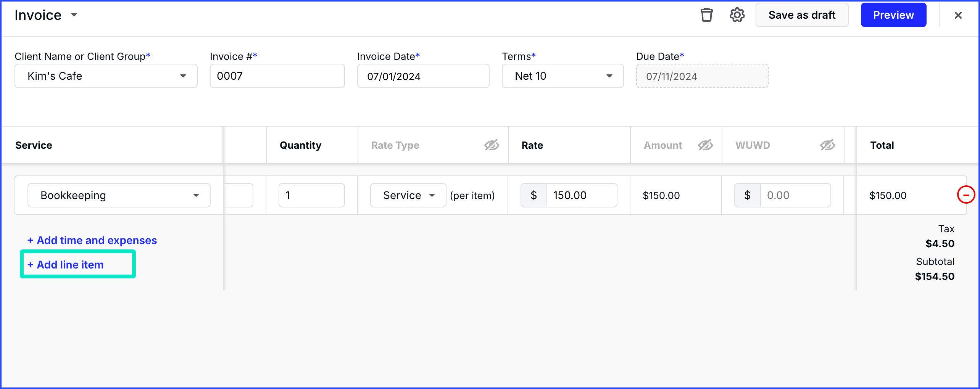Toggle visibility of the Amount column

(705, 145)
